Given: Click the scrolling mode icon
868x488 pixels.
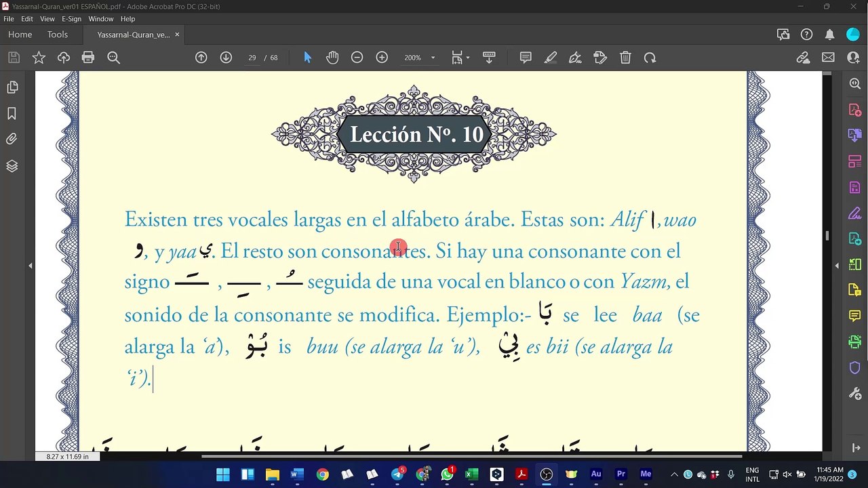Looking at the screenshot, I should (488, 58).
